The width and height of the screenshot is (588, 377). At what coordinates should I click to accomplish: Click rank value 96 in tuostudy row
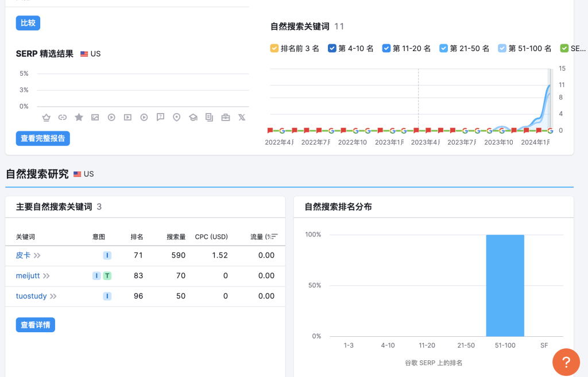click(x=138, y=296)
